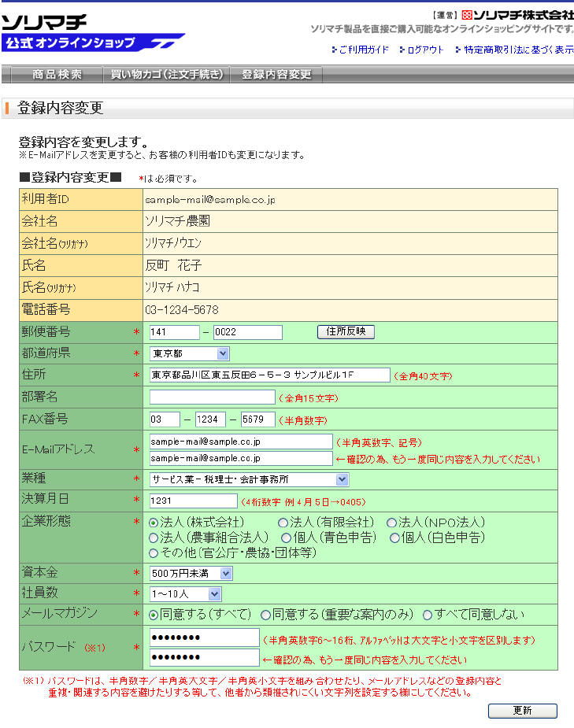Click the first E-Mailアドレス input field
Viewport: 574px width, 728px height.
click(x=241, y=442)
